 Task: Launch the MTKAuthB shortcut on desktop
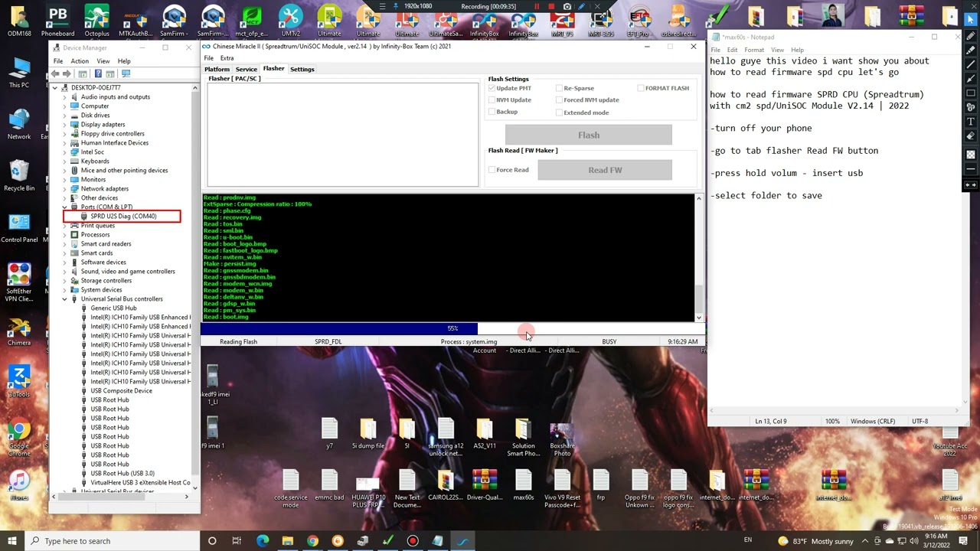click(135, 21)
